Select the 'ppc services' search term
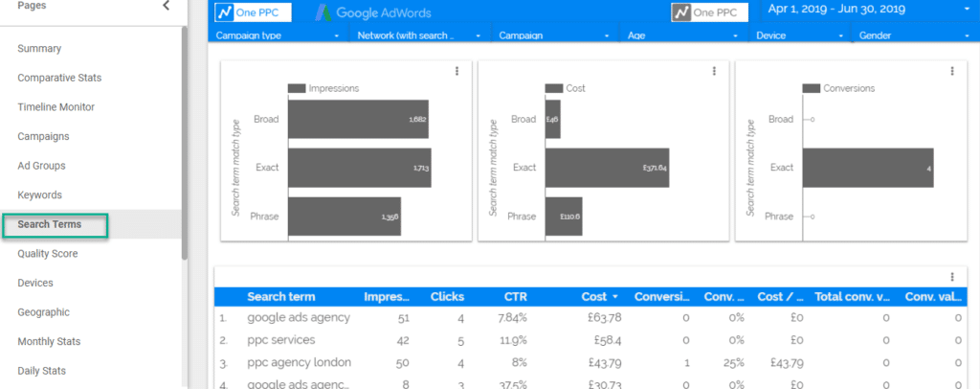The image size is (980, 389). pyautogui.click(x=280, y=340)
